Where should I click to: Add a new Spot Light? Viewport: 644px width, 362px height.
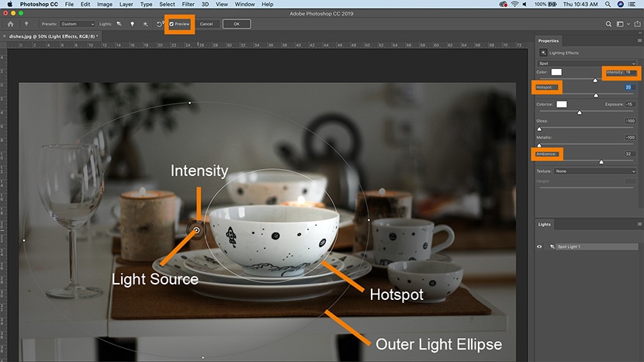coord(119,24)
